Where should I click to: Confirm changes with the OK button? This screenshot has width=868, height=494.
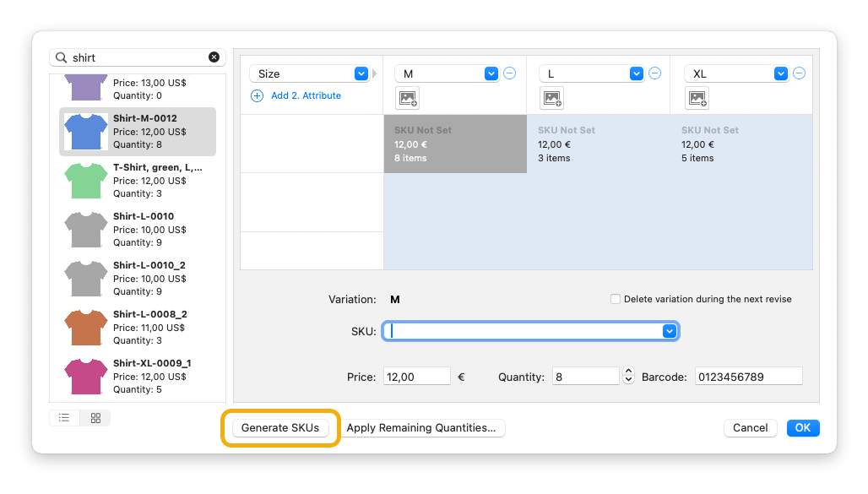(x=802, y=428)
